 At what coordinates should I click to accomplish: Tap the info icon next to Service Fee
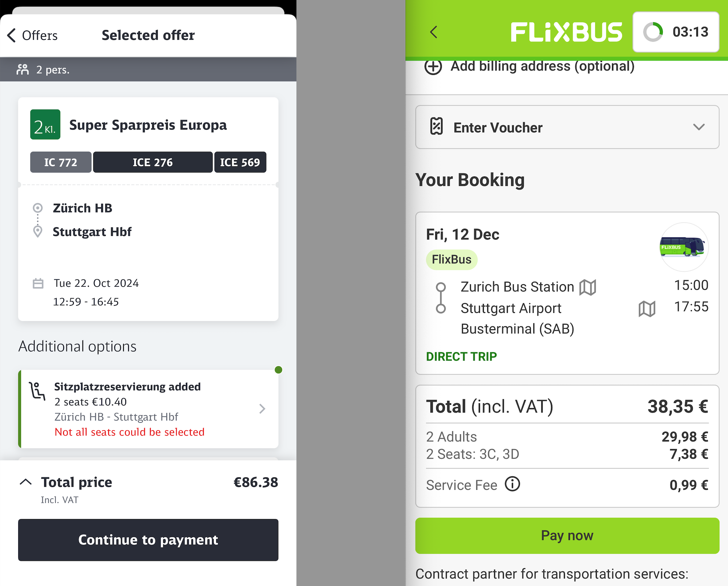pyautogui.click(x=512, y=484)
